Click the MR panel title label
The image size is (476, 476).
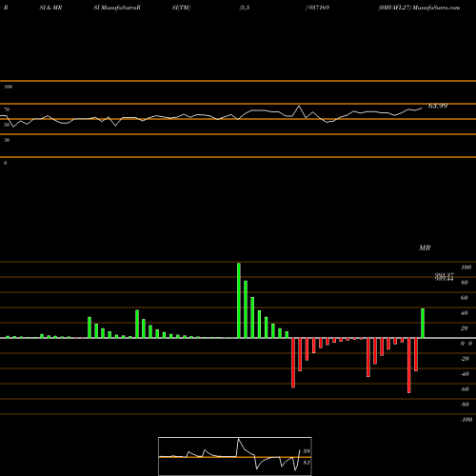pos(425,248)
